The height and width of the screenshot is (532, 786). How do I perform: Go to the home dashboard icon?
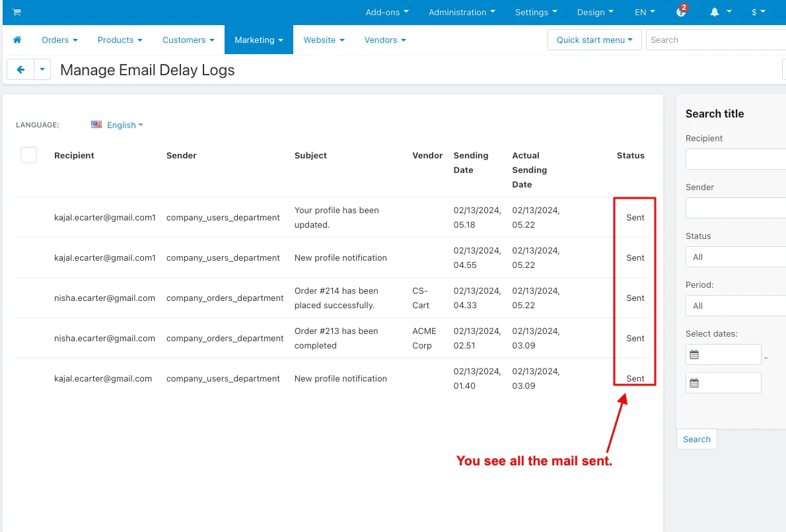click(x=17, y=40)
